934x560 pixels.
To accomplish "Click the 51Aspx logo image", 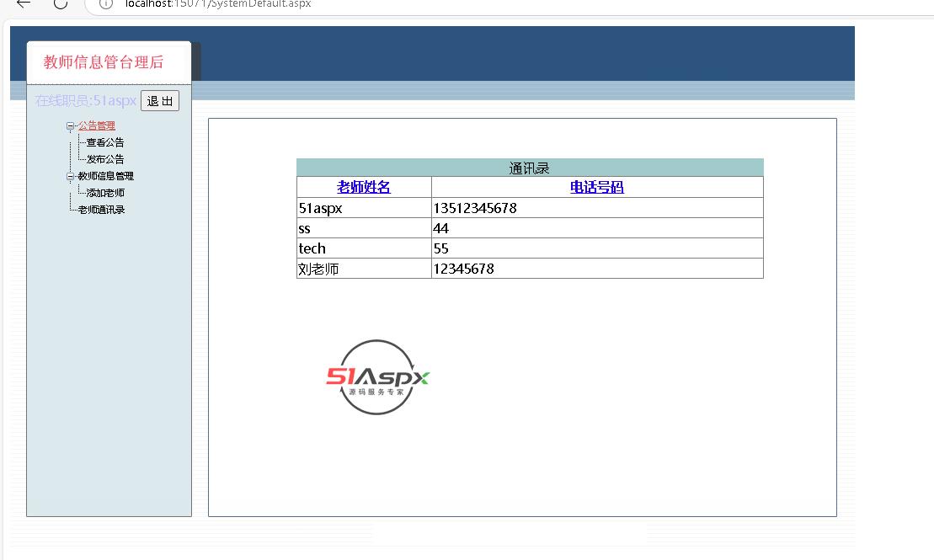I will tap(377, 377).
